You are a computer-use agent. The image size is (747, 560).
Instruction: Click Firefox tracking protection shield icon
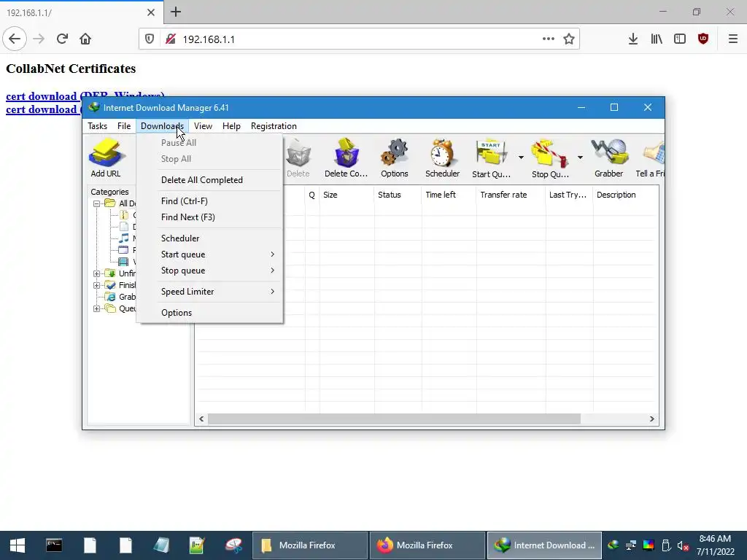tap(150, 39)
